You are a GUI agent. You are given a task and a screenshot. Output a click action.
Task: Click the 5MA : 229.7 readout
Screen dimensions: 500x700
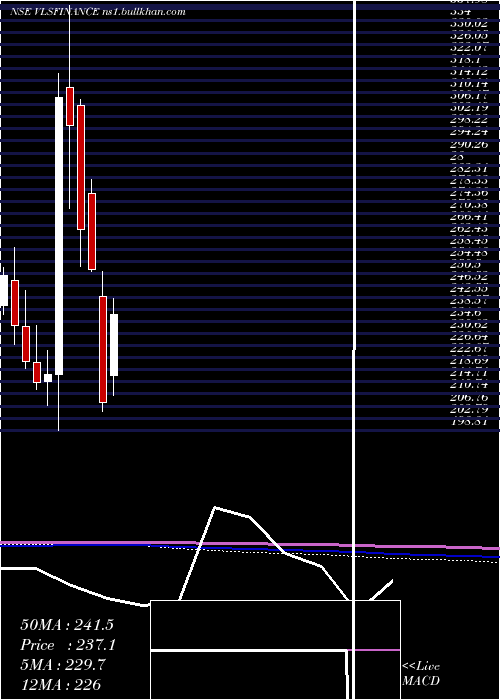(x=63, y=665)
